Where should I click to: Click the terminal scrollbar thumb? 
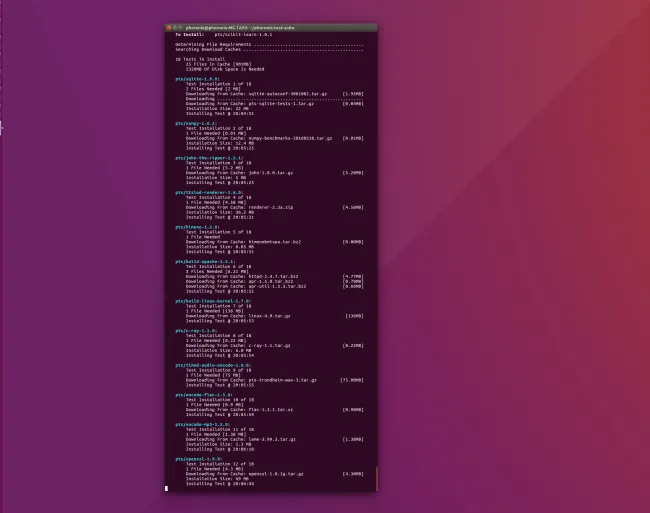pos(376,479)
